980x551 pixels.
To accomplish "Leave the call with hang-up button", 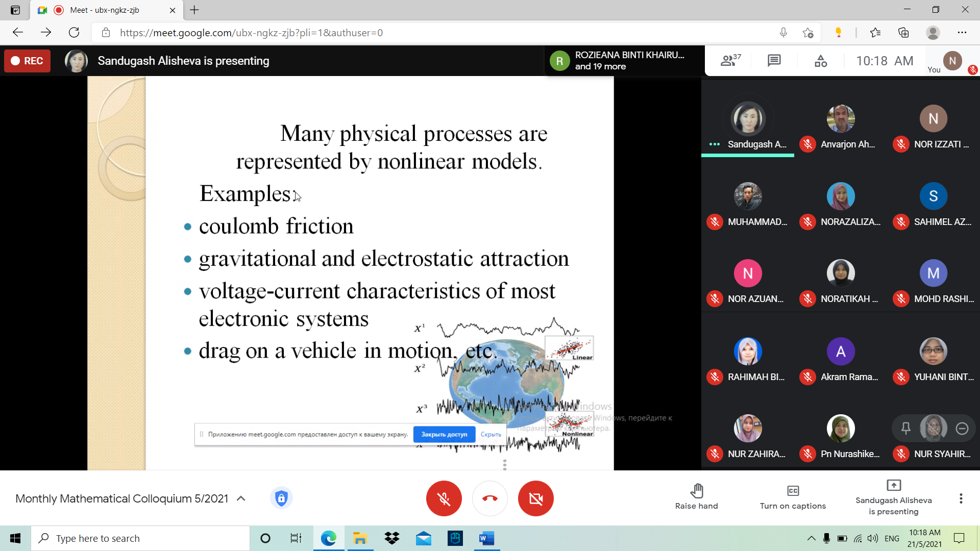I will (x=489, y=498).
